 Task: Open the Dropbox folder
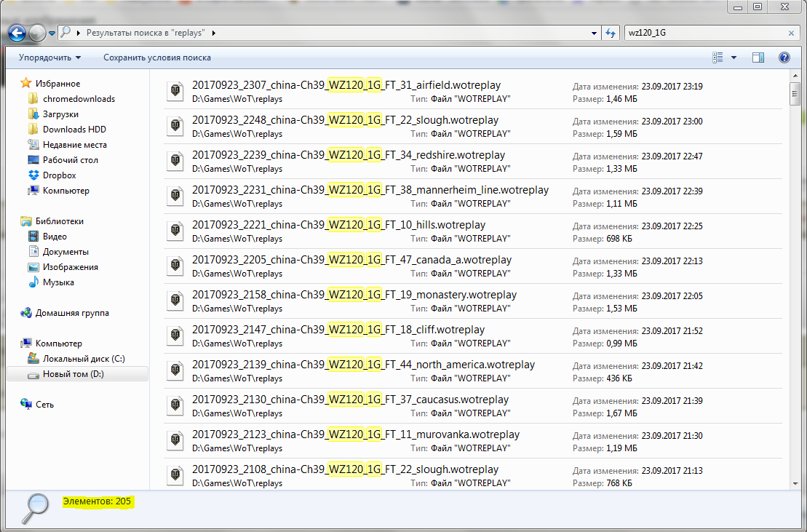[59, 175]
